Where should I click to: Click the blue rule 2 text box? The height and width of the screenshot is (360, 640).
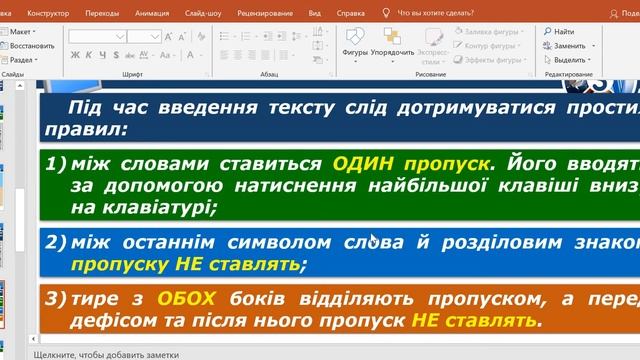click(340, 252)
